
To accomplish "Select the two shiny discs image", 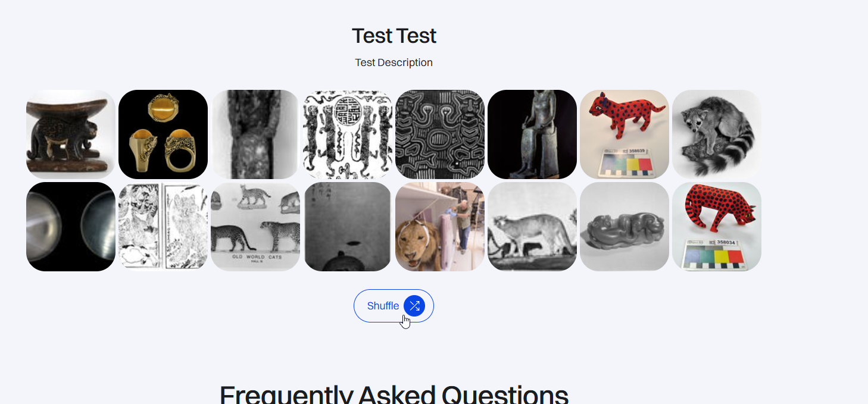I will click(71, 227).
